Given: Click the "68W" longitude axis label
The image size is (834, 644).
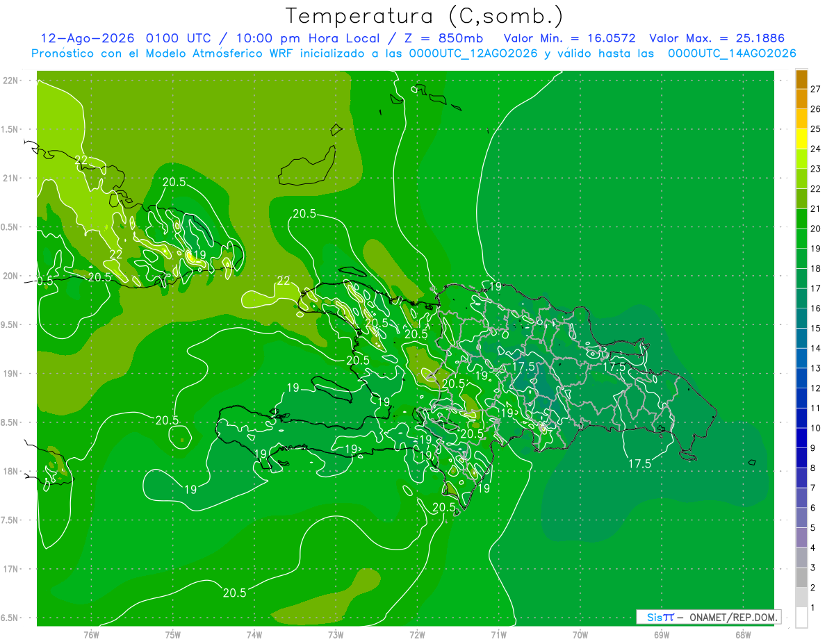Looking at the screenshot, I should click(x=743, y=634).
